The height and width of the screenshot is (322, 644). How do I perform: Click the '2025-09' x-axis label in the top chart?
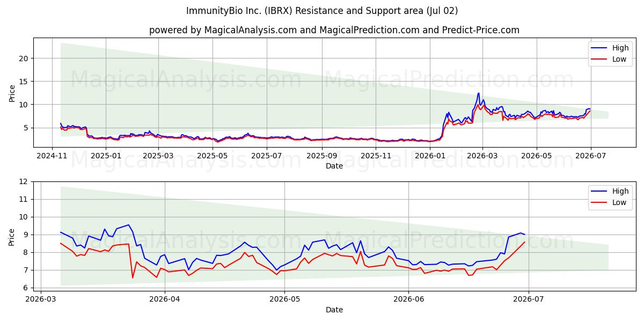[321, 156]
